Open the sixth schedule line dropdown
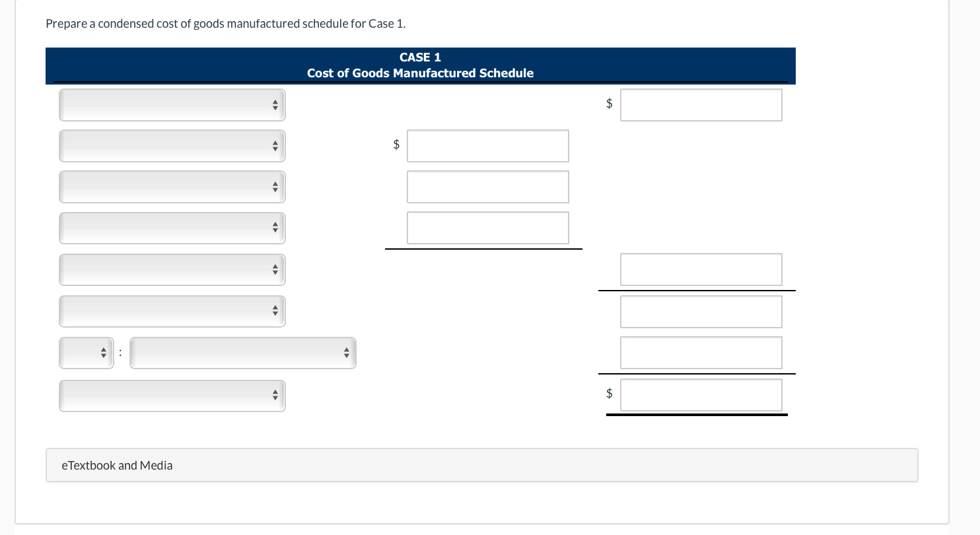Image resolution: width=980 pixels, height=535 pixels. [x=172, y=310]
